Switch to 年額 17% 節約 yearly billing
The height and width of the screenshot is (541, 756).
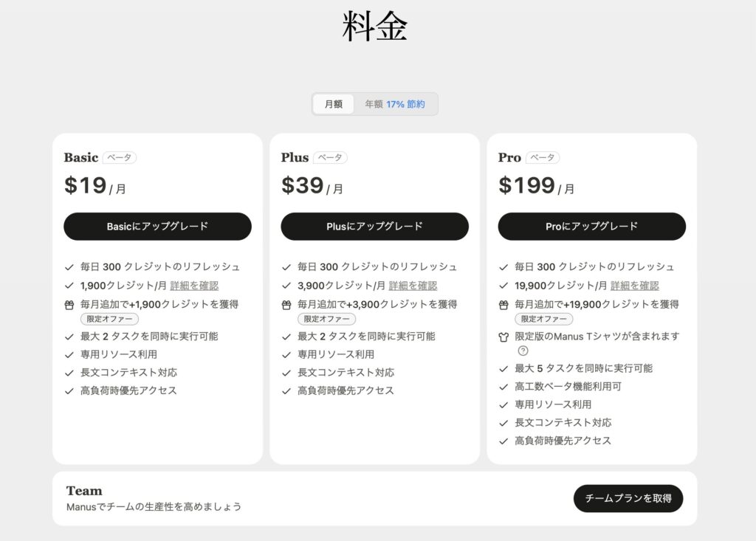click(395, 104)
